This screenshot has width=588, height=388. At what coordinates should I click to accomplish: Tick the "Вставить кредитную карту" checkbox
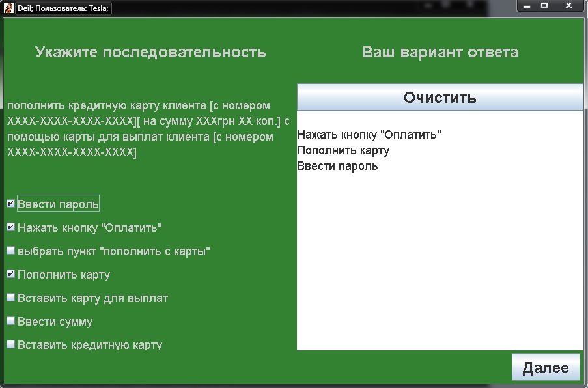coord(11,344)
